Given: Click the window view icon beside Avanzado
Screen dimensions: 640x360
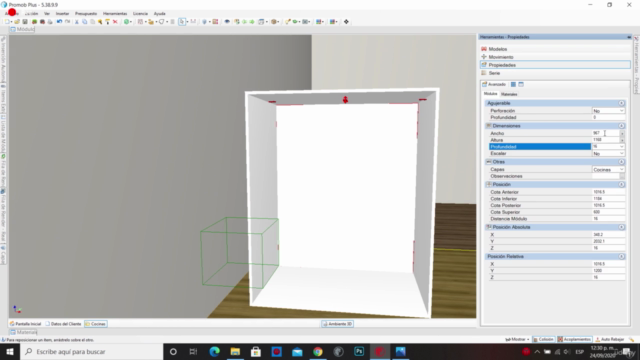Looking at the screenshot, I should coord(521,84).
